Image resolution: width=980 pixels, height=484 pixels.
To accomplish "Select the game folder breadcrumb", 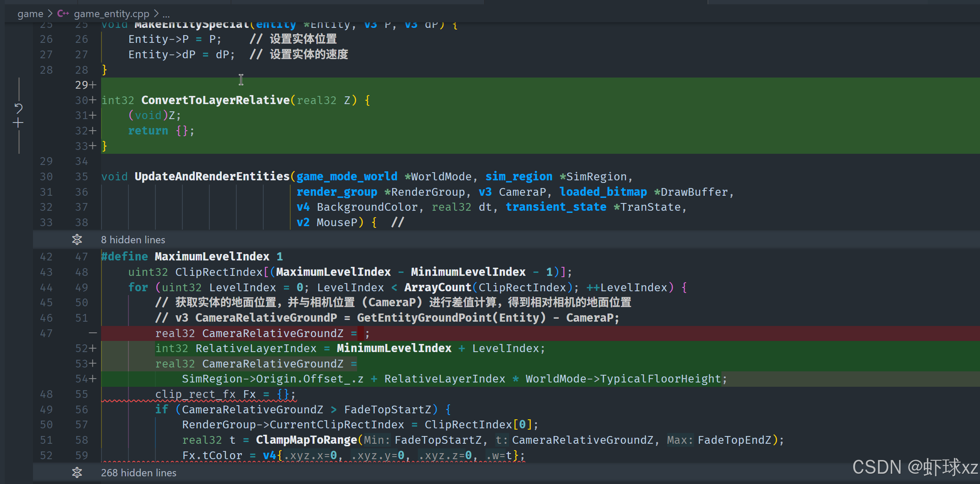I will 30,14.
